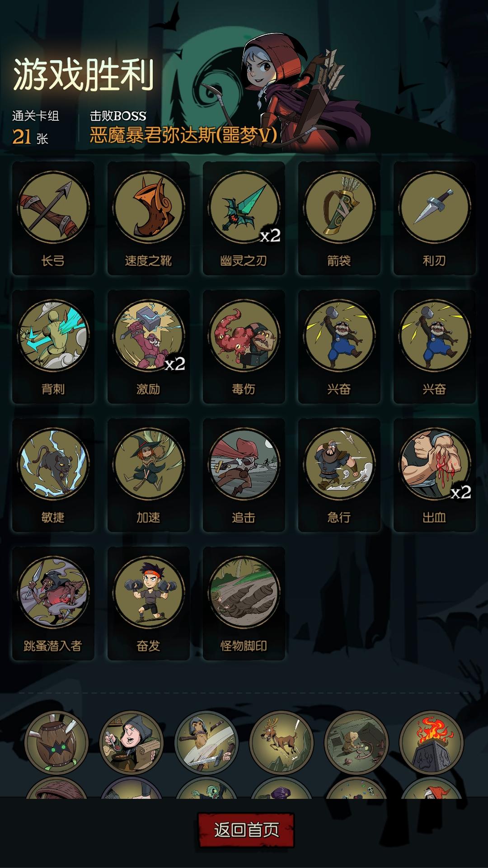
Task: Choose the 利刃 blade card
Action: (435, 218)
